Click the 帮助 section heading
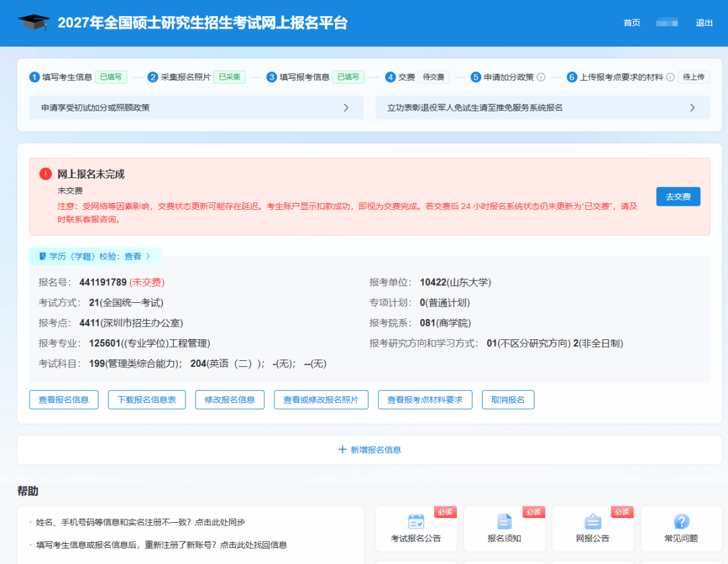The image size is (728, 564). pos(28,491)
